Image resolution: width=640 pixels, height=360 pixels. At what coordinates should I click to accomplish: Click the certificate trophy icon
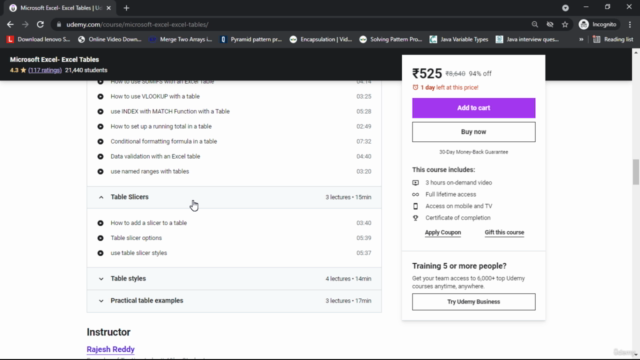[x=416, y=218]
